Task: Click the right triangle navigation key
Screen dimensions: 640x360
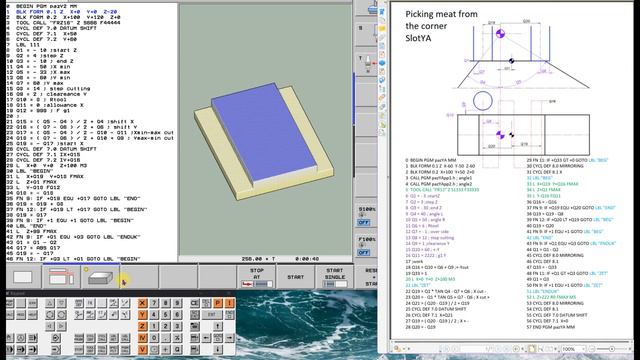Action: tap(62, 326)
